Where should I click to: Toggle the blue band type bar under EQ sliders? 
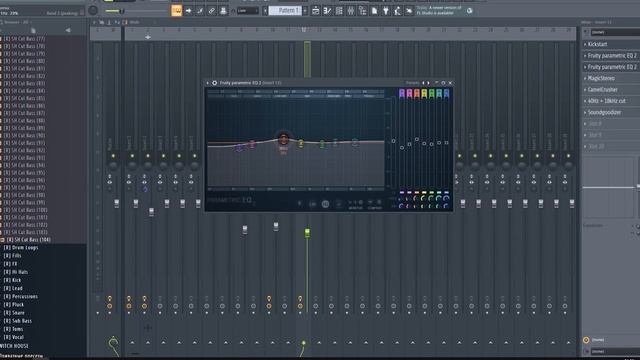[446, 192]
